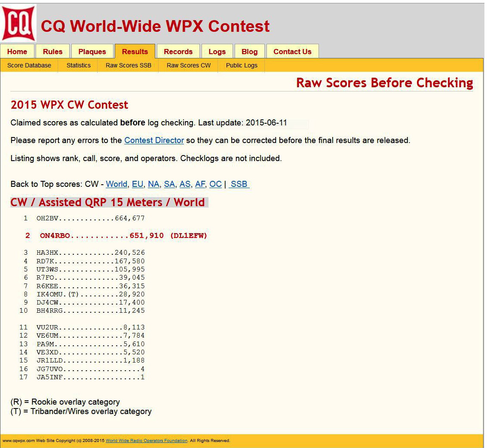View Raw Scores SSB page
The width and height of the screenshot is (487, 448).
(129, 66)
